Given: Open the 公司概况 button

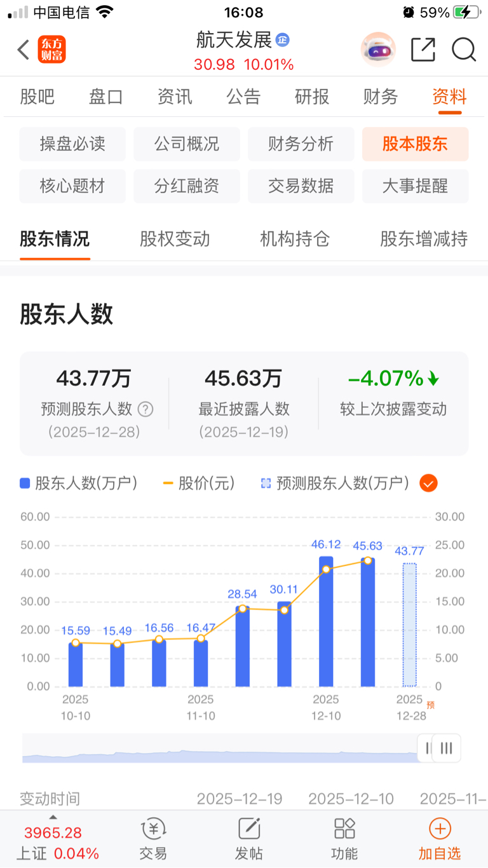Looking at the screenshot, I should [x=187, y=144].
